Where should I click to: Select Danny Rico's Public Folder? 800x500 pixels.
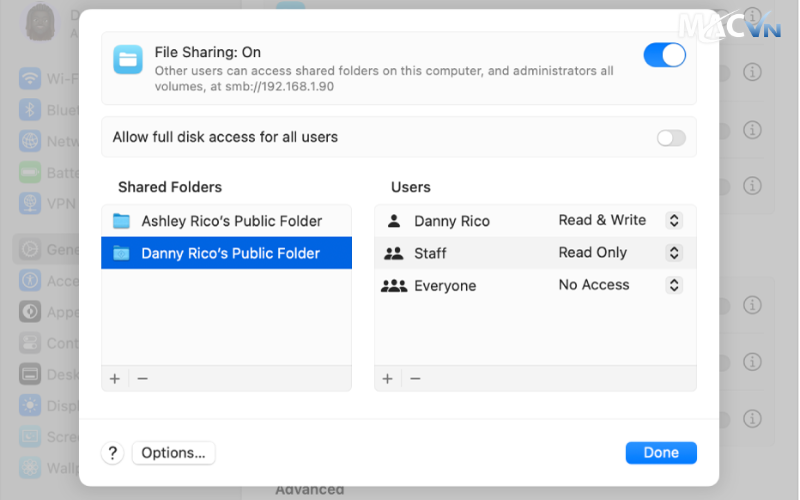click(x=227, y=253)
